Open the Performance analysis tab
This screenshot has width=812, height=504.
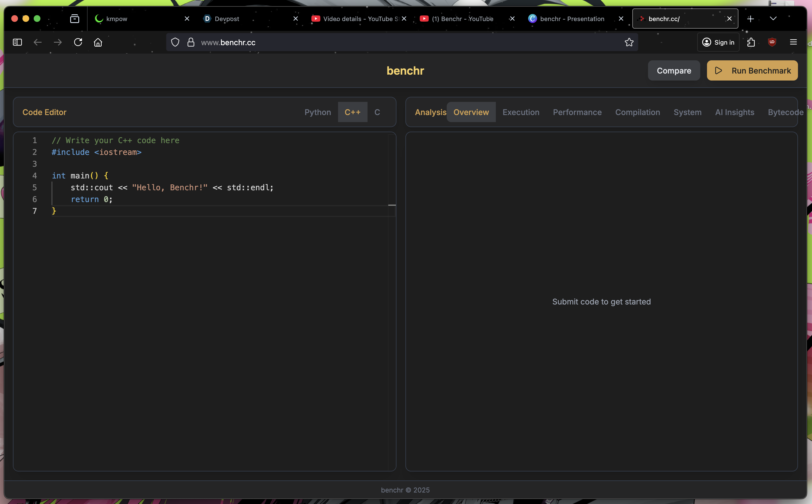(x=577, y=112)
